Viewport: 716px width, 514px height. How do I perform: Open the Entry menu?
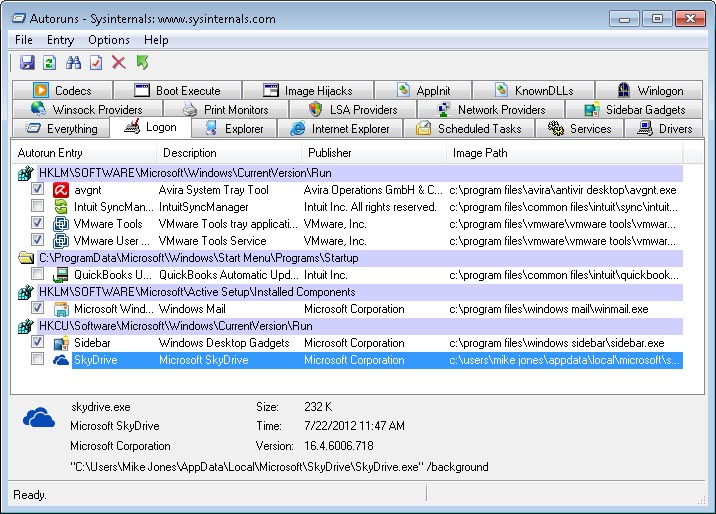click(x=60, y=40)
